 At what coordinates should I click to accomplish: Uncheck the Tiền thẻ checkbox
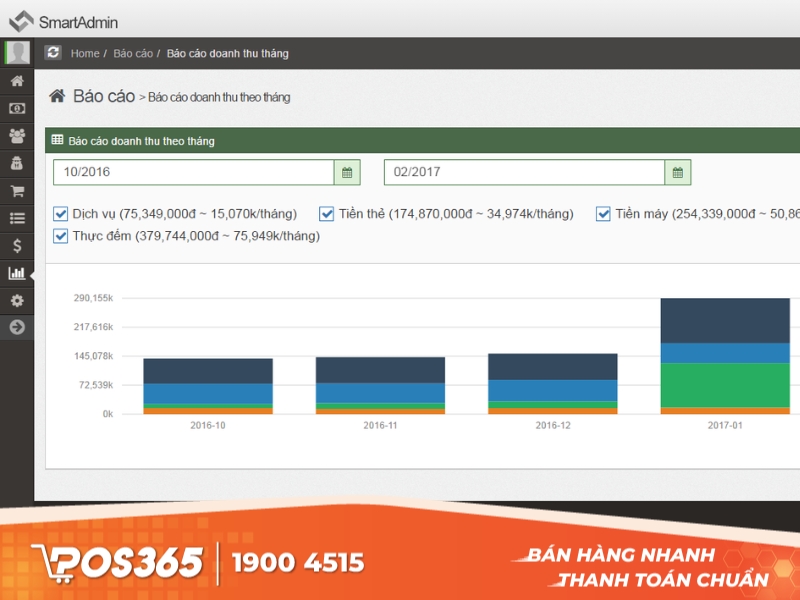click(327, 214)
